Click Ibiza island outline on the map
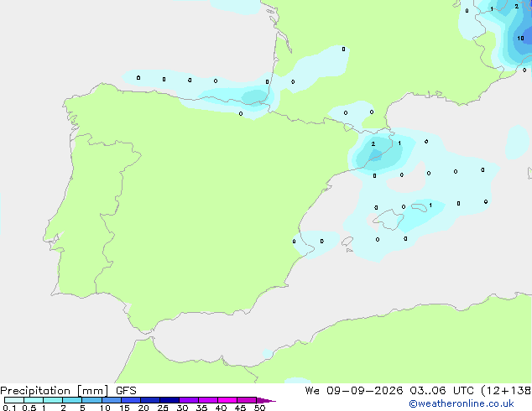The image size is (532, 411). [347, 242]
